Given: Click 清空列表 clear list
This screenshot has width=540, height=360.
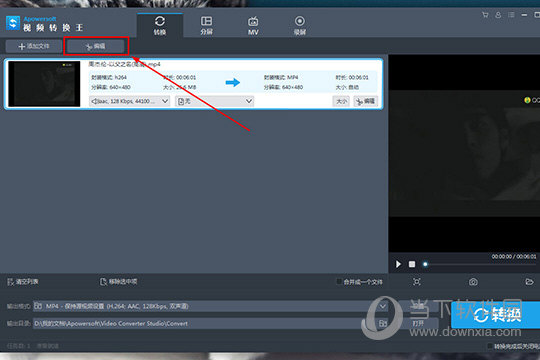Looking at the screenshot, I should pos(23,282).
